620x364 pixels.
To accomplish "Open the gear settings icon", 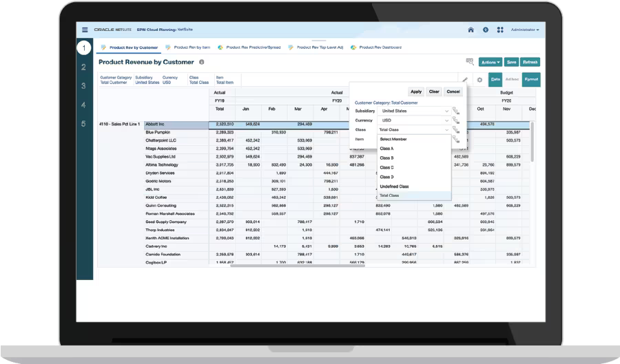I will pyautogui.click(x=479, y=80).
